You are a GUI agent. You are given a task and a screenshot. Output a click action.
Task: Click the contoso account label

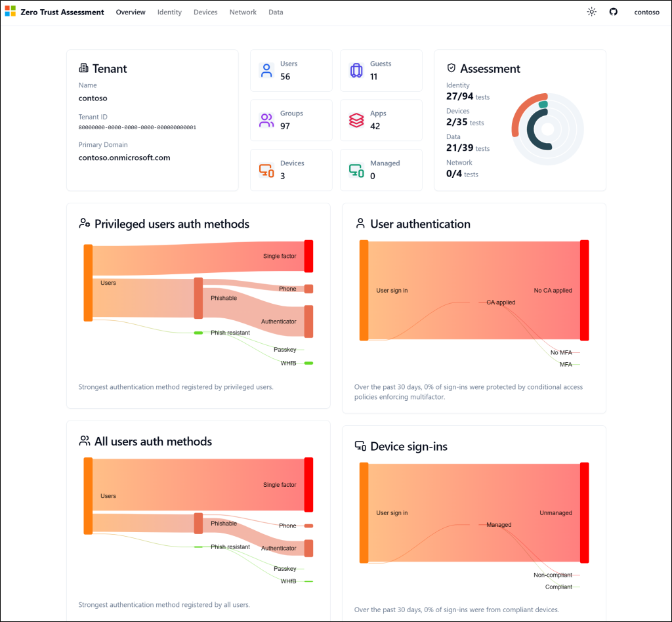click(646, 12)
